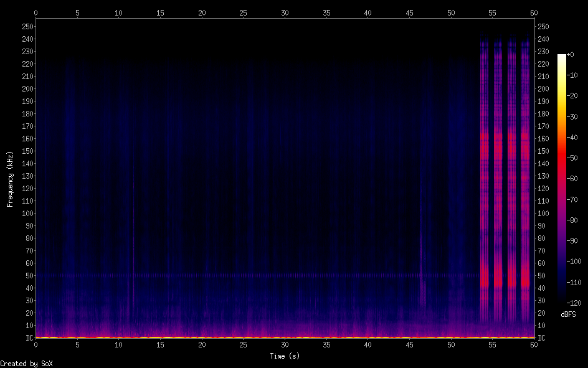Click the "Frequency (kHz)" axis label

pyautogui.click(x=10, y=178)
